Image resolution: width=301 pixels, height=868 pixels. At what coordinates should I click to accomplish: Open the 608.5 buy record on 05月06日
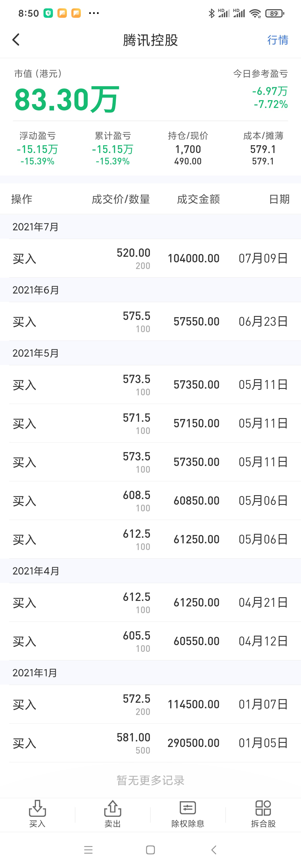151,501
